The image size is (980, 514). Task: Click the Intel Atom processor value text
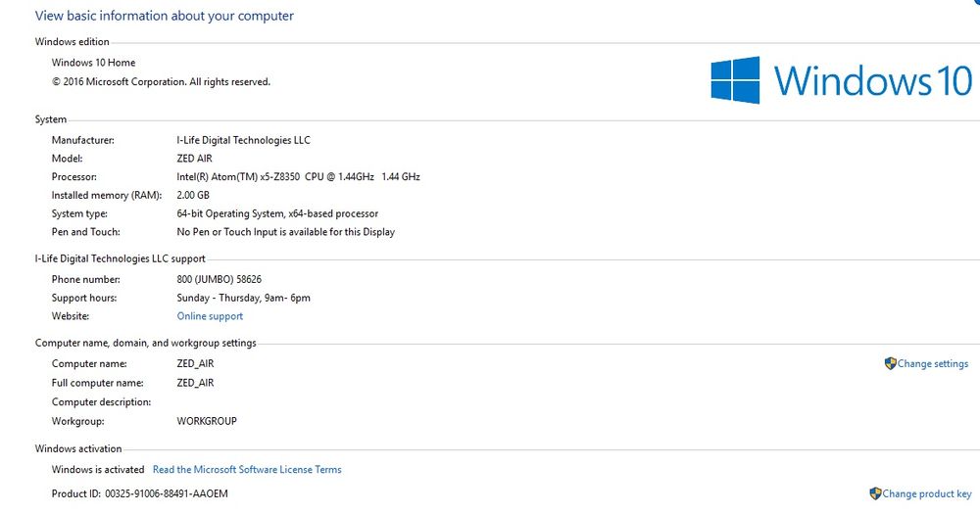(x=298, y=177)
